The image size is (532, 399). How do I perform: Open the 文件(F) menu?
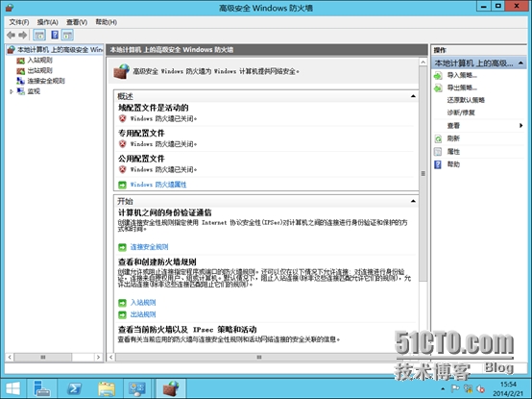click(19, 22)
